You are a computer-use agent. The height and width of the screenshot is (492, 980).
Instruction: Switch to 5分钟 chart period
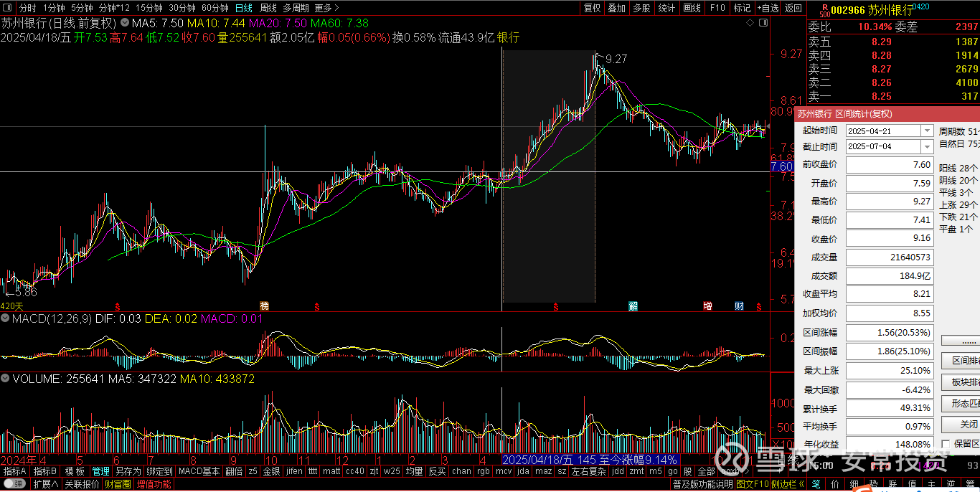[82, 8]
